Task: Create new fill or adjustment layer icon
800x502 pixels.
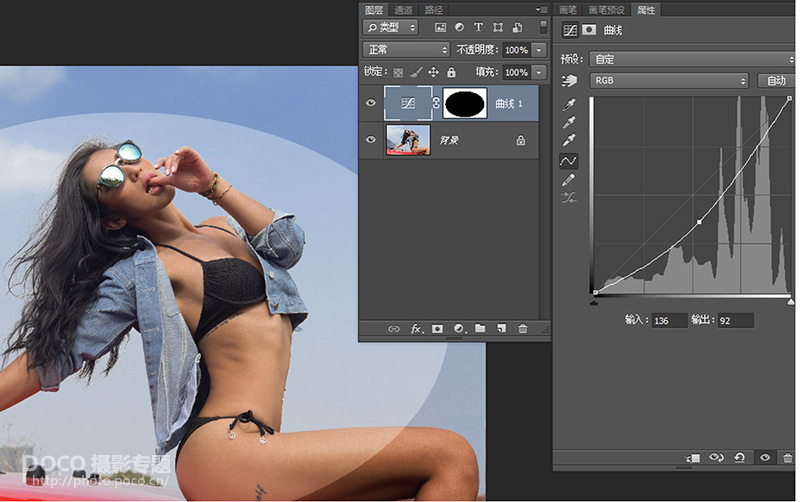Action: point(459,329)
